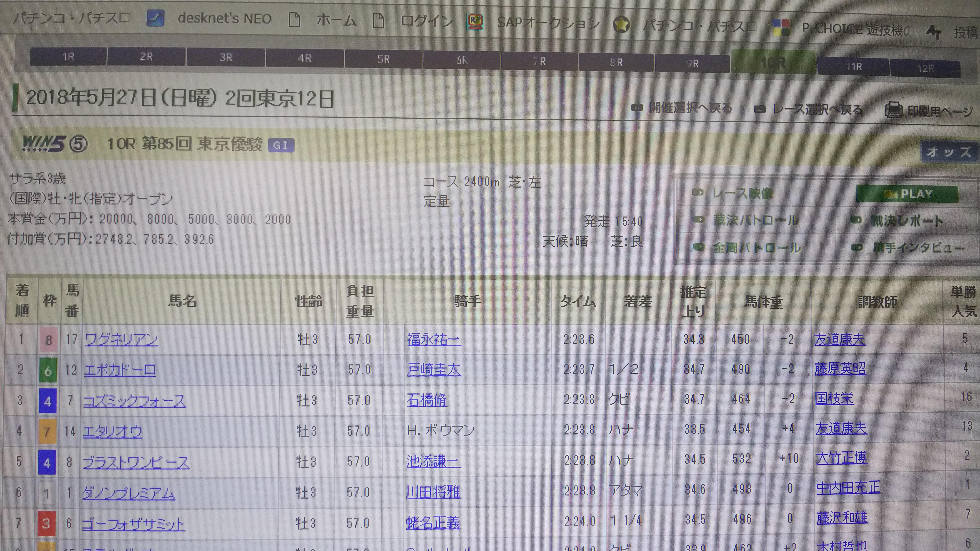Viewport: 980px width, 551px height.
Task: Switch to the 1R race tab
Action: (x=68, y=57)
